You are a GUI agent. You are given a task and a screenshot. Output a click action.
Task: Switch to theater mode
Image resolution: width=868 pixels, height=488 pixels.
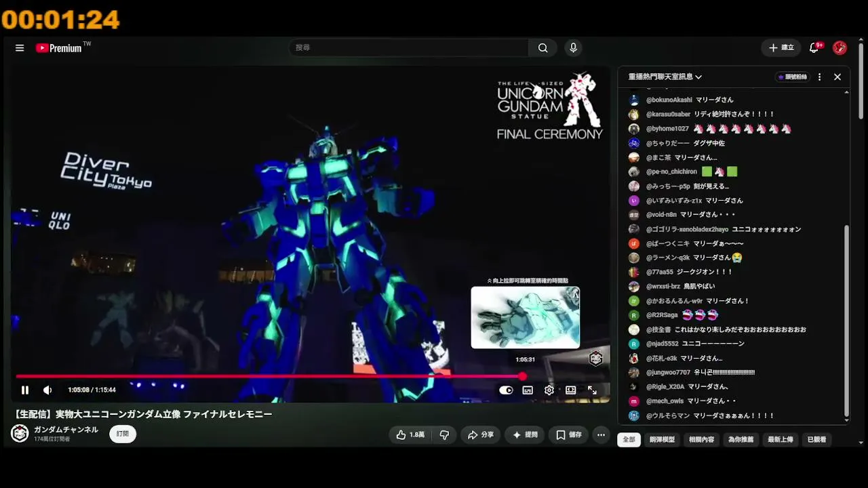pyautogui.click(x=571, y=390)
